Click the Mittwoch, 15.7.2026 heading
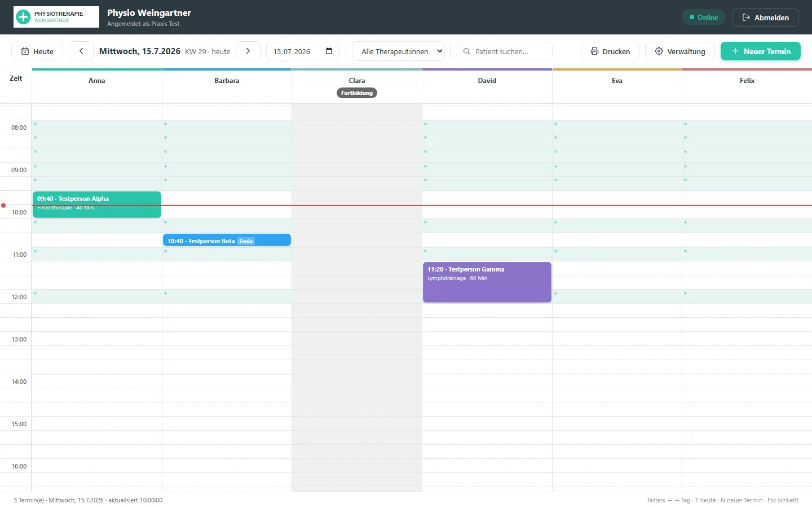 (140, 51)
